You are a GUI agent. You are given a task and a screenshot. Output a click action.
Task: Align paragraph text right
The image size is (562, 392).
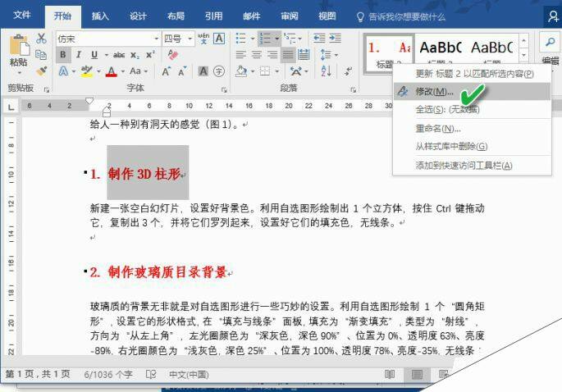pos(272,55)
